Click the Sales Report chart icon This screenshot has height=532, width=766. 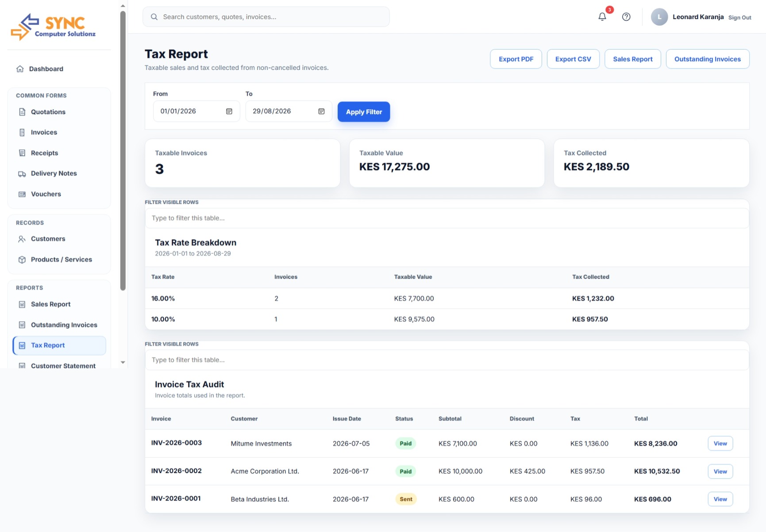pyautogui.click(x=22, y=304)
